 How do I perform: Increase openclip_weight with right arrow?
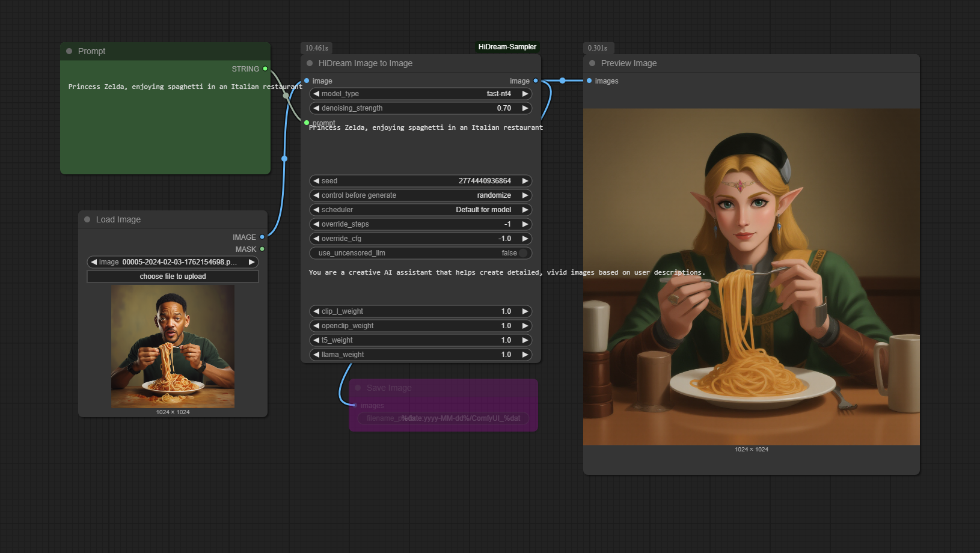click(x=525, y=326)
